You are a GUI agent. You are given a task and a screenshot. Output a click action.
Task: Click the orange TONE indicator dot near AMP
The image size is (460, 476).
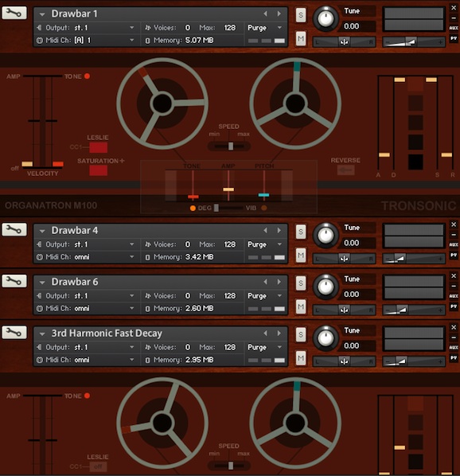tap(87, 76)
